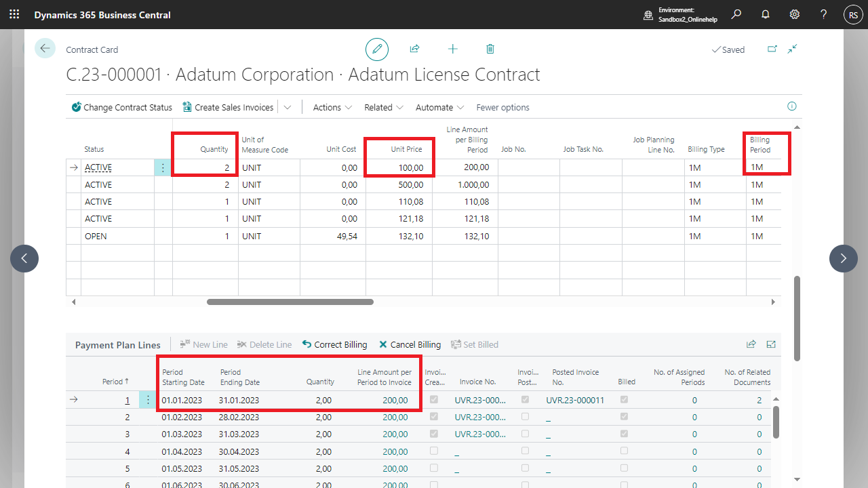Screen dimensions: 868x488
Task: Open the settings gear icon
Action: tap(795, 14)
